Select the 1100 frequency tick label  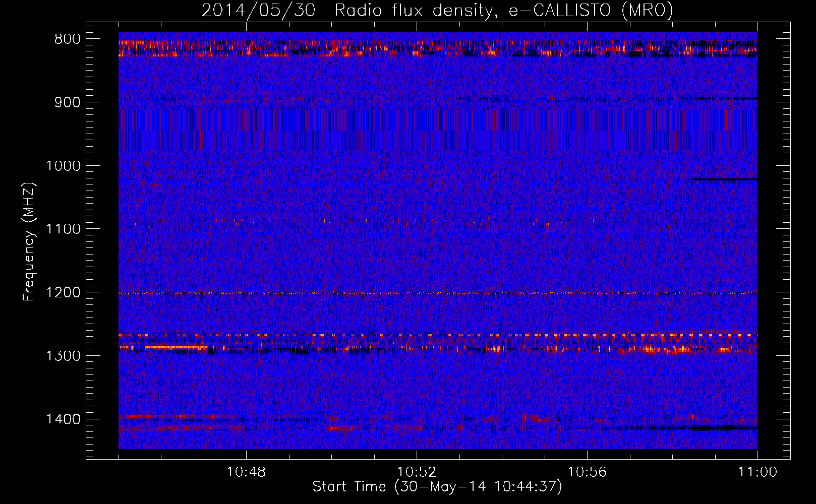pyautogui.click(x=63, y=229)
